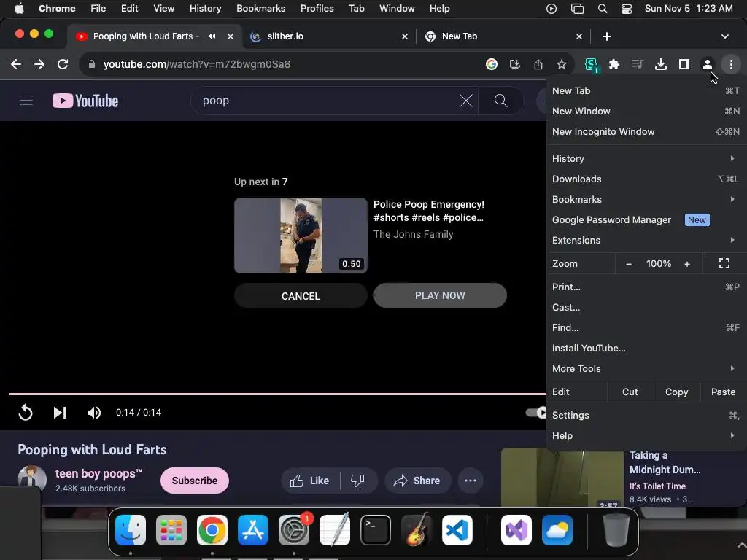
Task: Click the PLAY NOW button
Action: (440, 295)
